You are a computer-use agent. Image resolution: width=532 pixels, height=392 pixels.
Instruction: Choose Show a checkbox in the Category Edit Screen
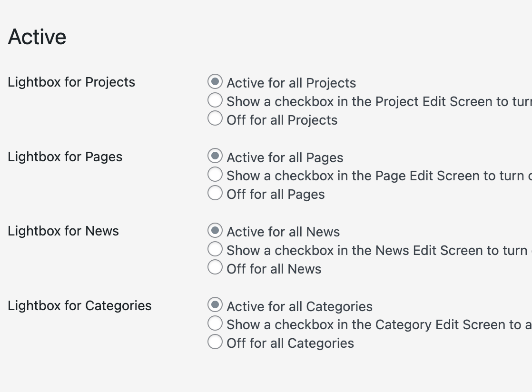pos(215,323)
